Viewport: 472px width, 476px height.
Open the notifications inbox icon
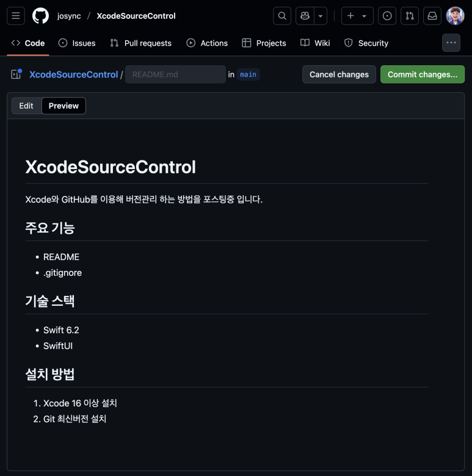tap(432, 16)
